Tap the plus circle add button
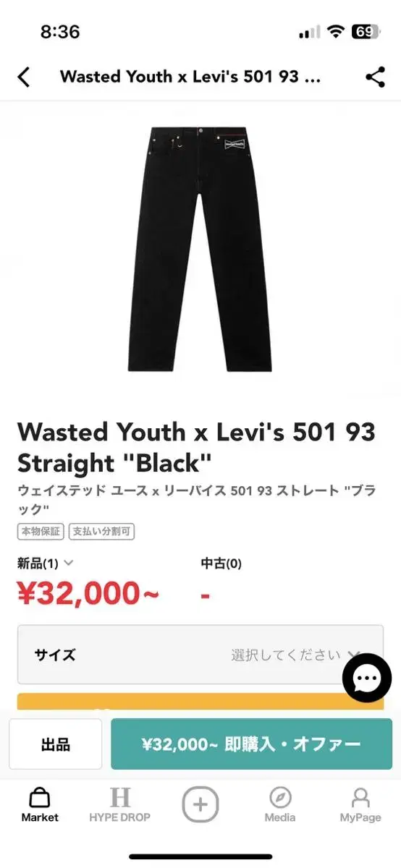401x868 pixels. [200, 804]
